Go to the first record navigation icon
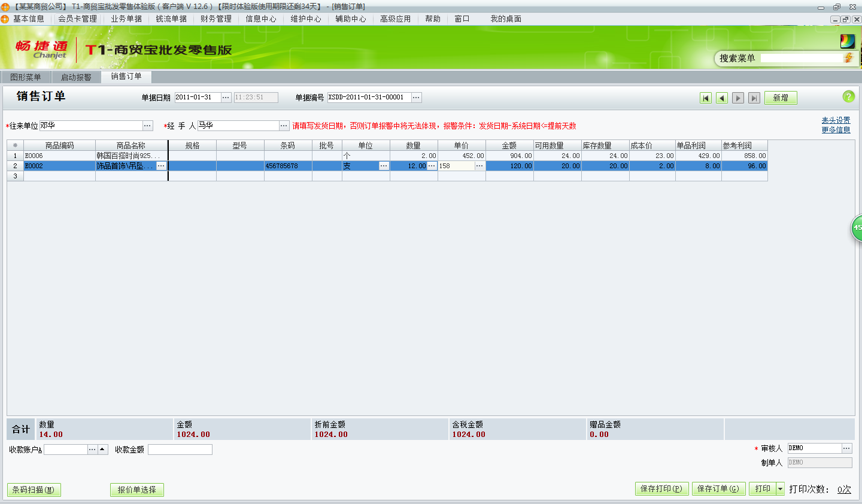Image resolution: width=862 pixels, height=504 pixels. coord(706,98)
